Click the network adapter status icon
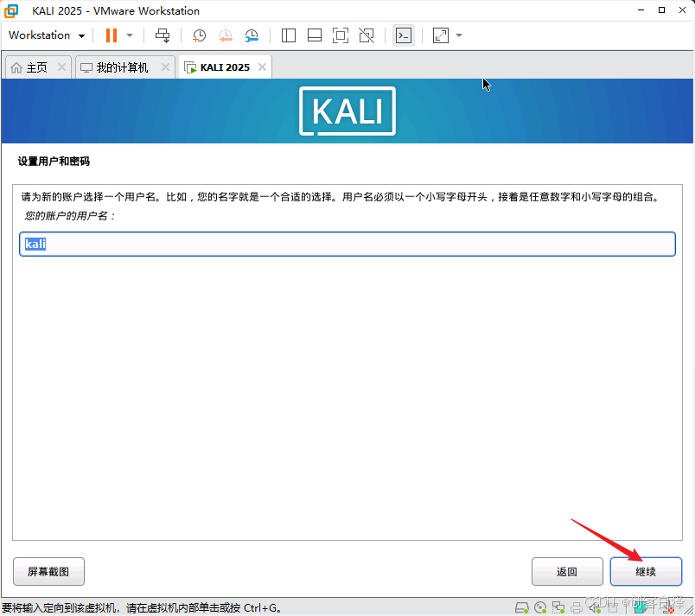The height and width of the screenshot is (616, 695). [558, 607]
